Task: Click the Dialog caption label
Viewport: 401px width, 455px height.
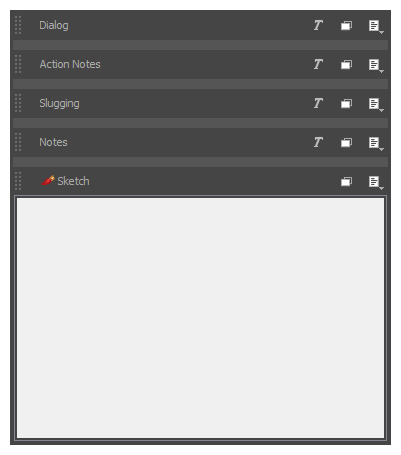Action: pyautogui.click(x=54, y=26)
